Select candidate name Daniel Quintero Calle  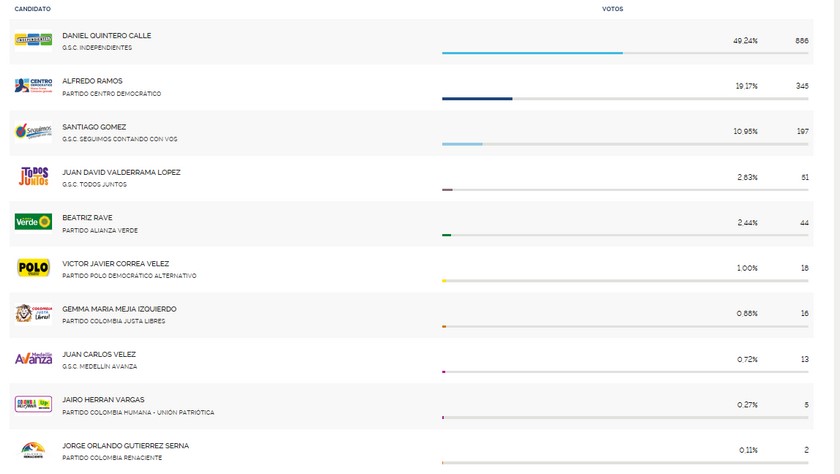(107, 35)
